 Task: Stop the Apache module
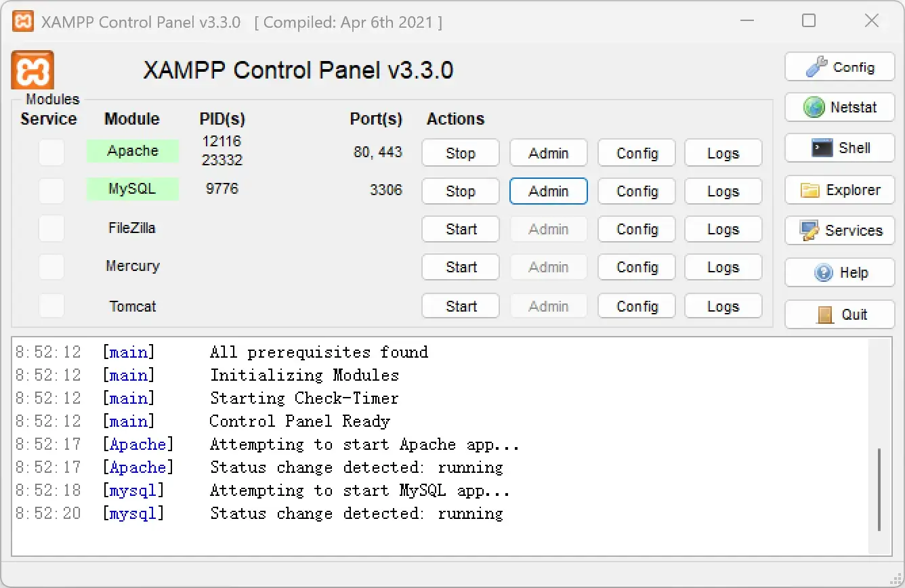(460, 153)
